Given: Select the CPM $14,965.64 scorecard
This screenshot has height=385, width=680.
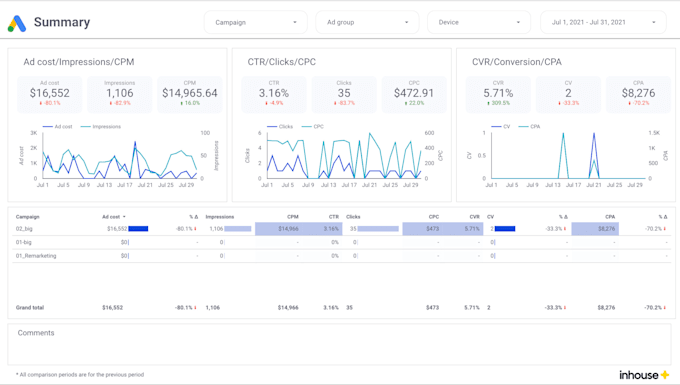Looking at the screenshot, I should click(x=190, y=95).
